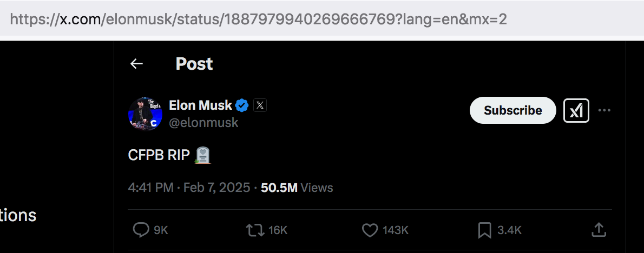Subscribe to Elon Musk

512,110
